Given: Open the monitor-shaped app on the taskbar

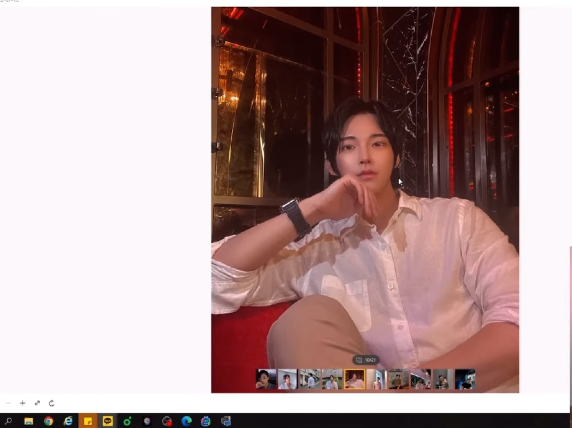Looking at the screenshot, I should [226, 421].
